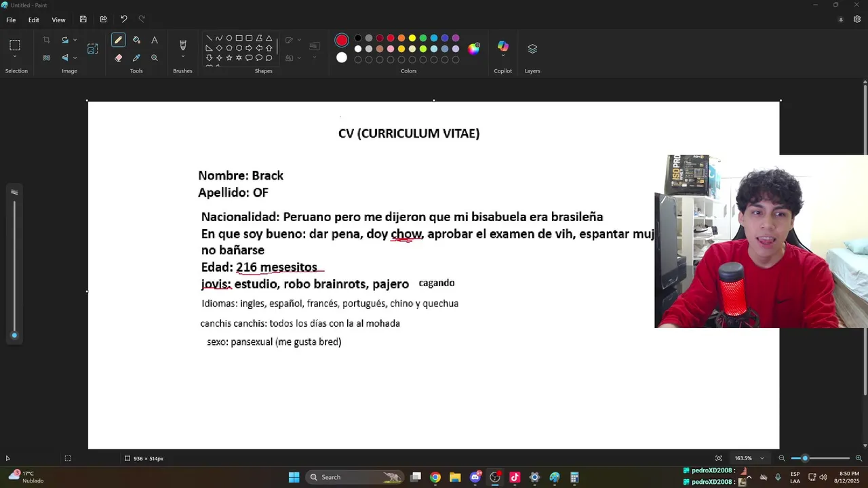Select the Color picker eyedropper tool
The width and height of the screenshot is (868, 488).
[x=136, y=58]
